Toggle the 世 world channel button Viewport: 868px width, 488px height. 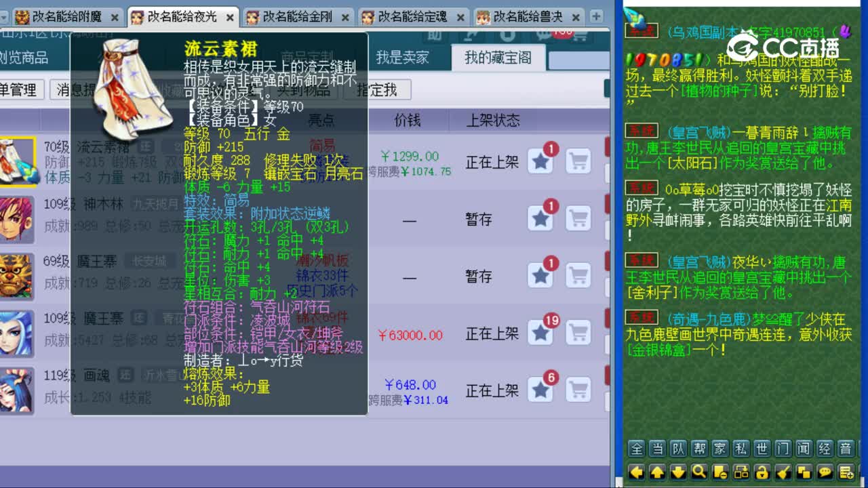pos(762,449)
